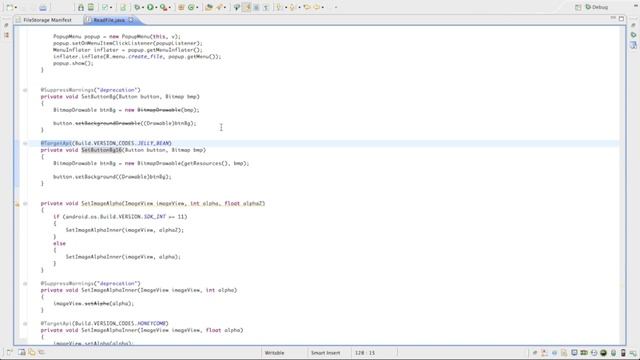Collapse the SetButtonBg method fold marker
Viewport: 640px width, 360px height.
[25, 90]
